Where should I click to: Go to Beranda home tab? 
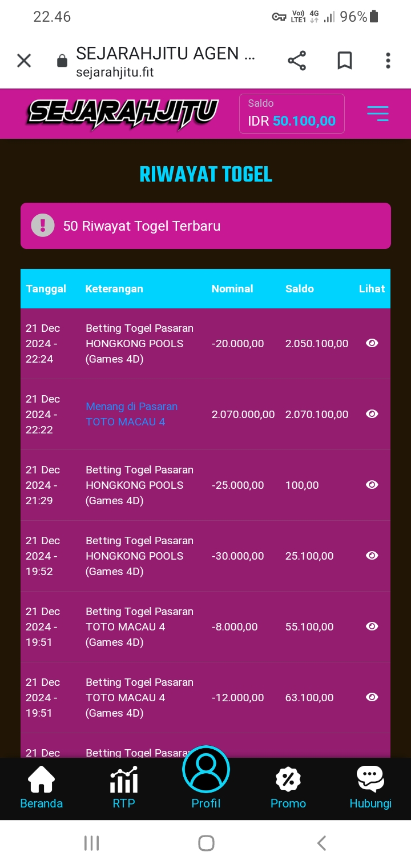tap(42, 788)
